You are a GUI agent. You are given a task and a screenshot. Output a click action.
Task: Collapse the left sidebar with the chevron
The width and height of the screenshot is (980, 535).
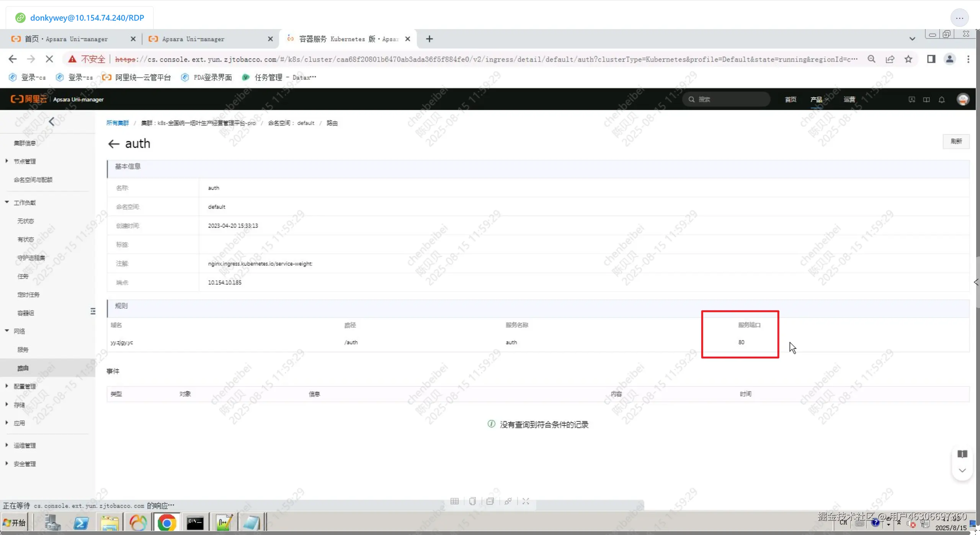pos(52,122)
